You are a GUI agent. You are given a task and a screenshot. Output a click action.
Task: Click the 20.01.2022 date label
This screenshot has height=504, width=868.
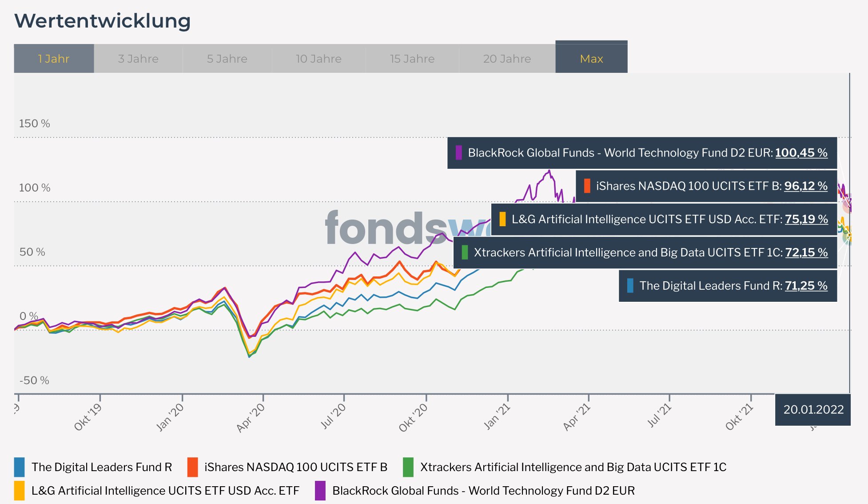point(813,409)
